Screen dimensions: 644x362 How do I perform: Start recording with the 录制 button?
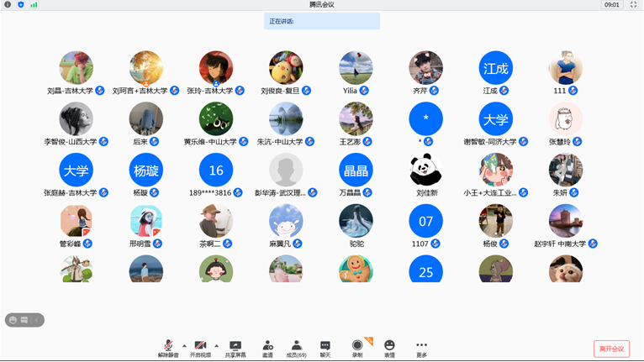pyautogui.click(x=357, y=346)
